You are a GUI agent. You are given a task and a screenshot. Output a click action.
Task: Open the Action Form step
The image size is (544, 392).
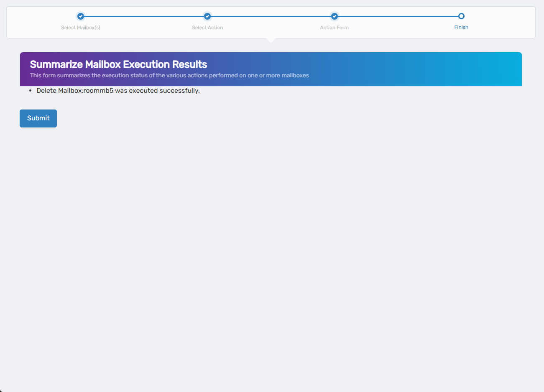click(334, 27)
